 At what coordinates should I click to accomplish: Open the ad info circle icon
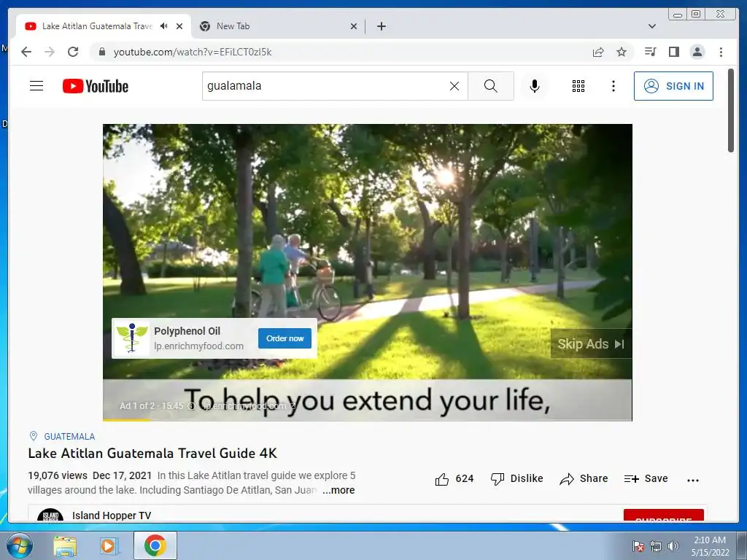click(x=192, y=406)
